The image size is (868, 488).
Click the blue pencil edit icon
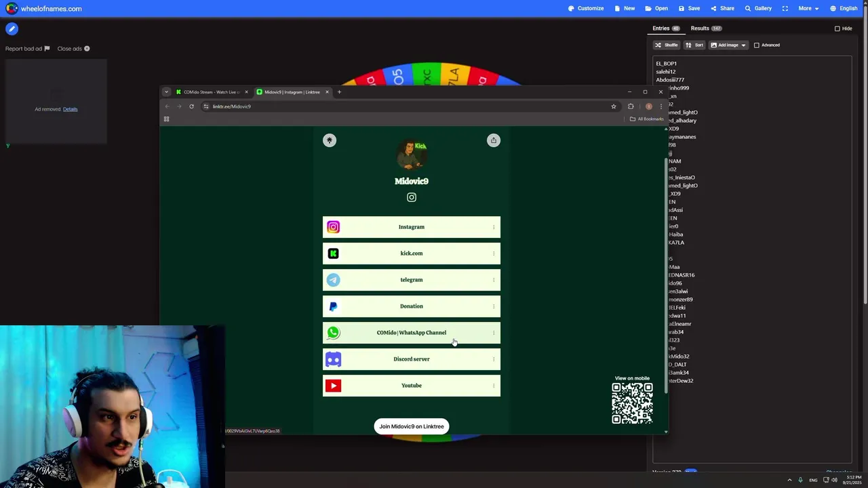point(12,29)
